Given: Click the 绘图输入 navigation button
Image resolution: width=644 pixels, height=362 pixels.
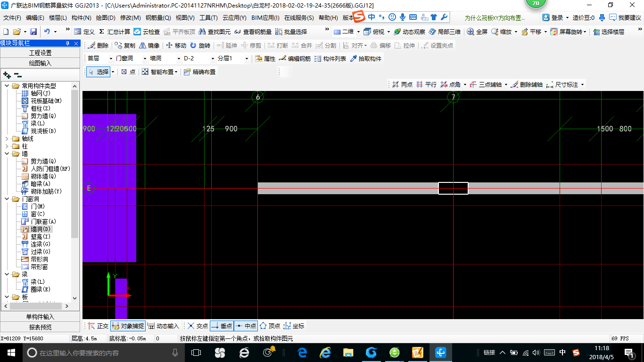Looking at the screenshot, I should 40,63.
